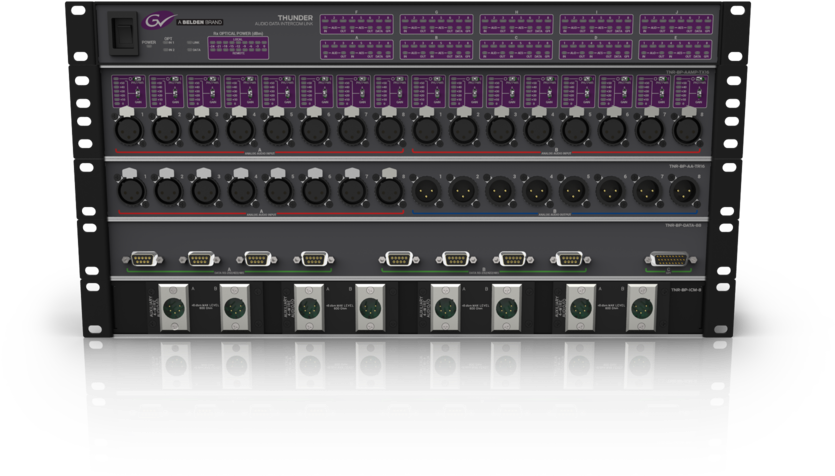Viewport: 835px width, 476px height.
Task: Click fourth DB9 connector in data group B
Action: pyautogui.click(x=570, y=259)
